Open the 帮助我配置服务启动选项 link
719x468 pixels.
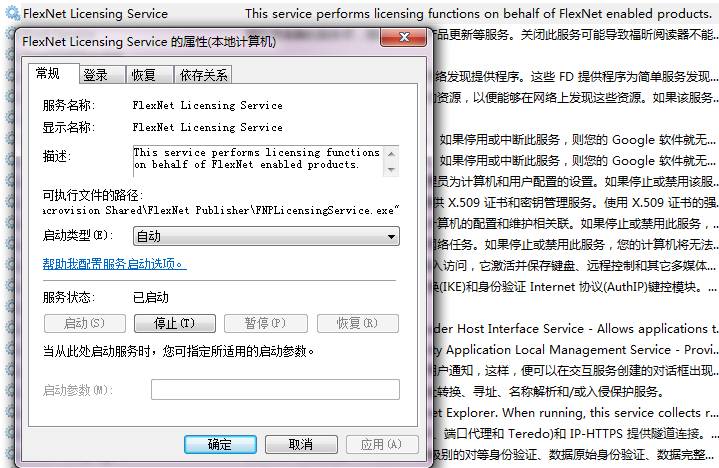[x=114, y=264]
